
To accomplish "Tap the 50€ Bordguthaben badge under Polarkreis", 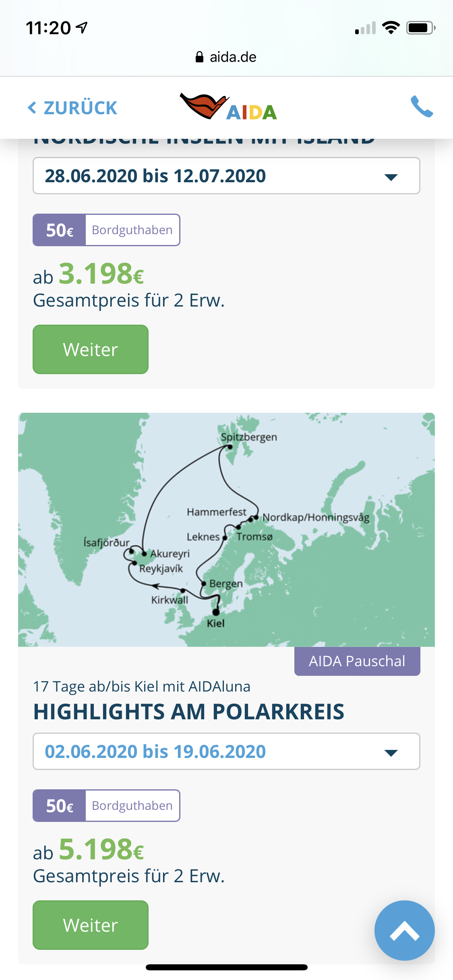I will (x=106, y=805).
